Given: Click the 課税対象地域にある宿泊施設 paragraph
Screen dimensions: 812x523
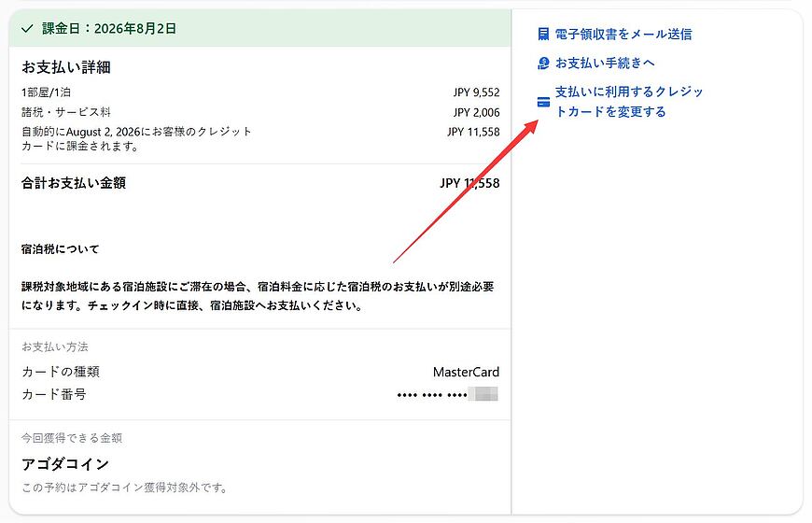Looking at the screenshot, I should (x=258, y=296).
